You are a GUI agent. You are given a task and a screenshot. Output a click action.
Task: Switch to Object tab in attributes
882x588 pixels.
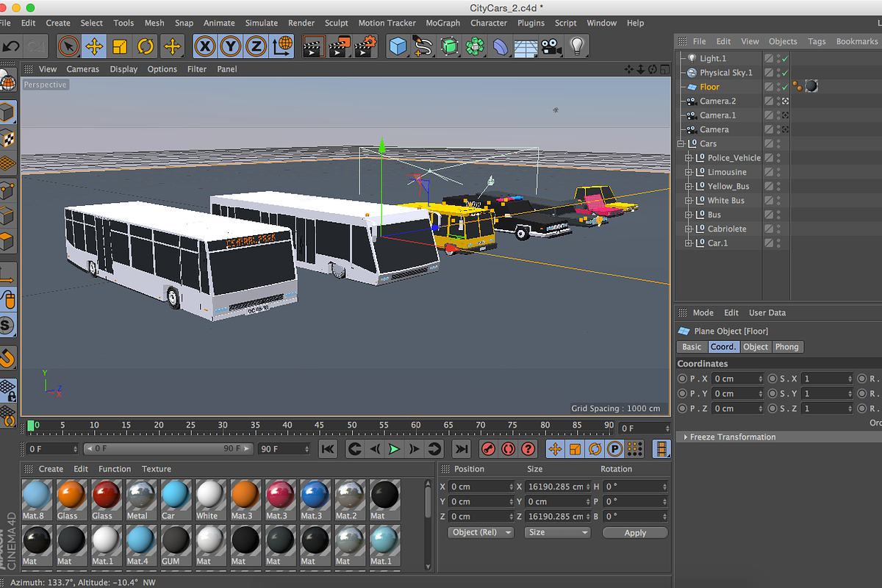[755, 347]
